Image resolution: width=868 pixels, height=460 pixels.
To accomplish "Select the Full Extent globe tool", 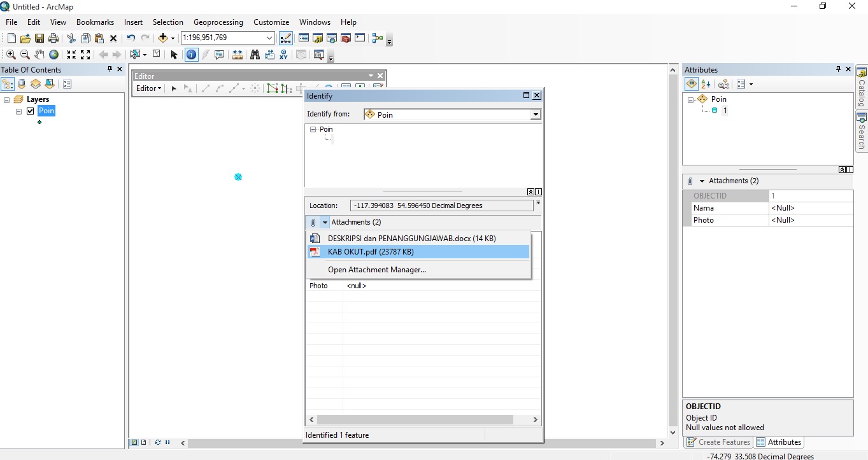I will pos(53,55).
